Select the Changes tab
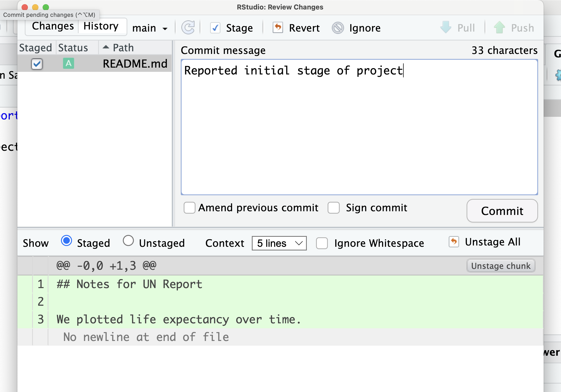Image resolution: width=561 pixels, height=392 pixels. tap(53, 26)
